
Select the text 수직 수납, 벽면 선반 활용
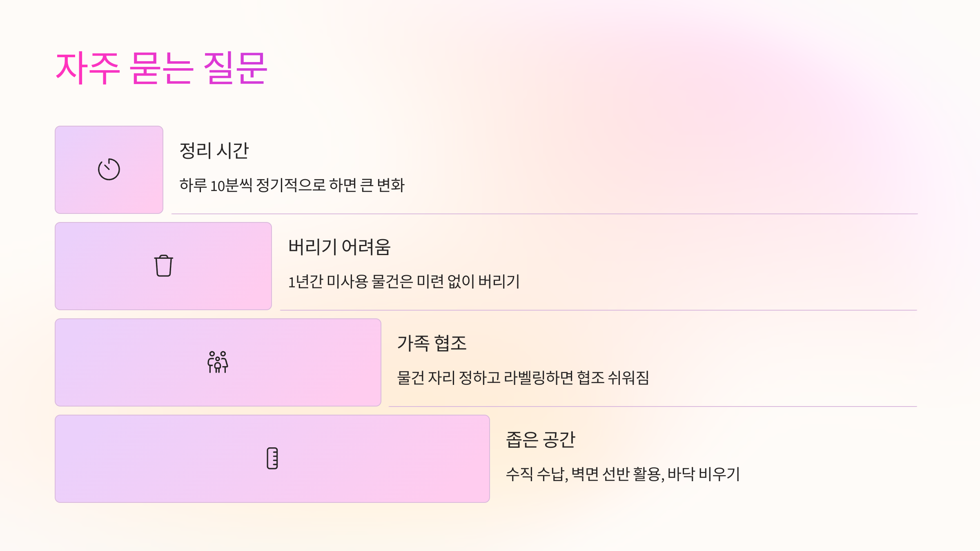585,474
